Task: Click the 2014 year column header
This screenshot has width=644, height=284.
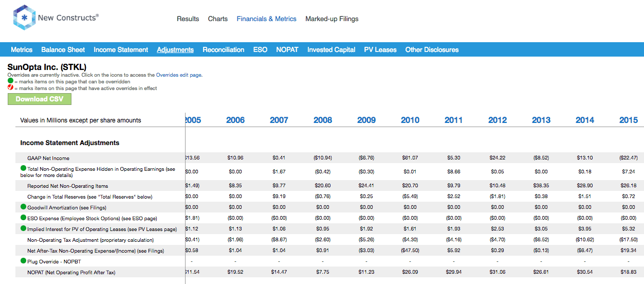Action: [x=585, y=120]
